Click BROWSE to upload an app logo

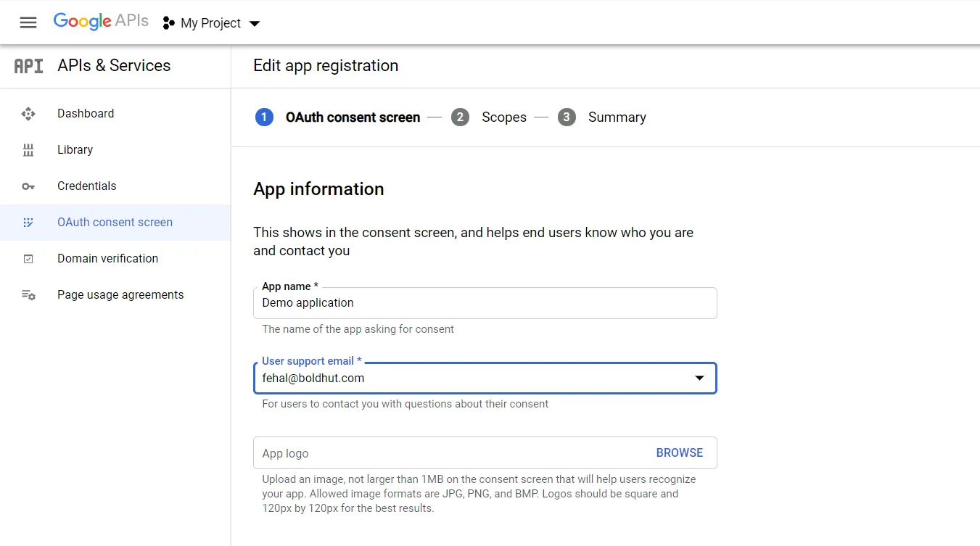pyautogui.click(x=679, y=452)
